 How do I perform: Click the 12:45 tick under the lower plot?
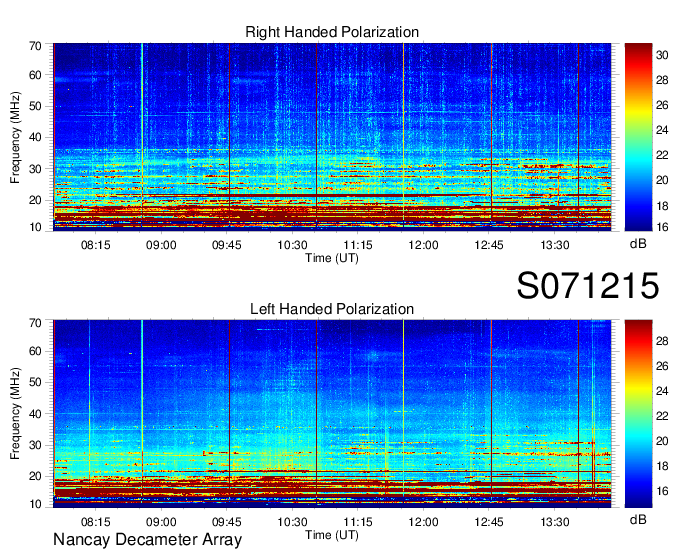(489, 522)
